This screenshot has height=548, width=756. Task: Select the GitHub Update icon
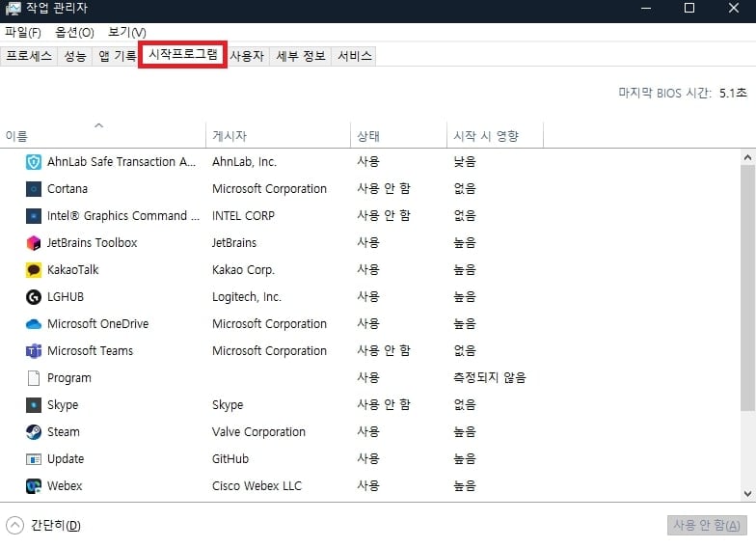(33, 459)
